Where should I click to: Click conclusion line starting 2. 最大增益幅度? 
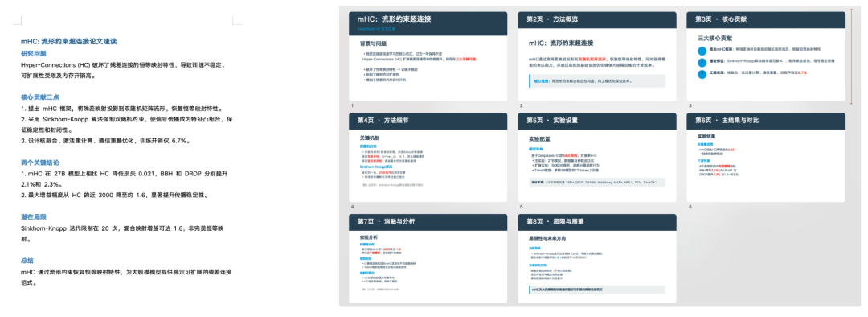click(115, 195)
